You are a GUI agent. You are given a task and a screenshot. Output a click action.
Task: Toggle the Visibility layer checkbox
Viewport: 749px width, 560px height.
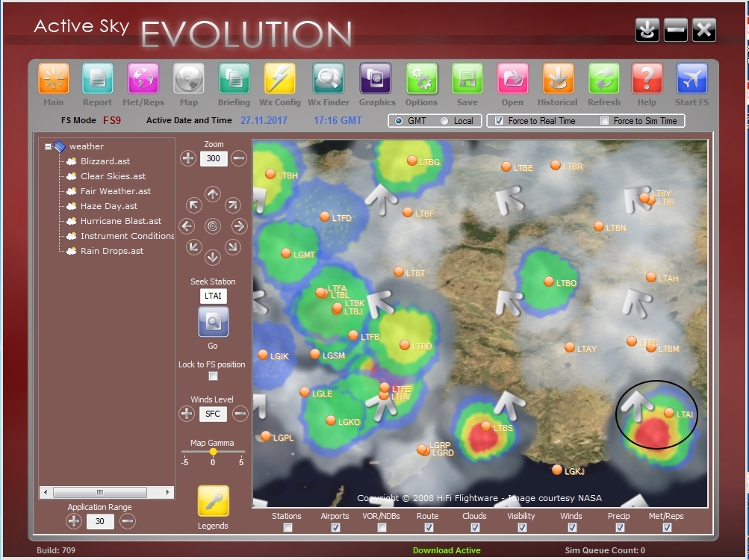[522, 527]
